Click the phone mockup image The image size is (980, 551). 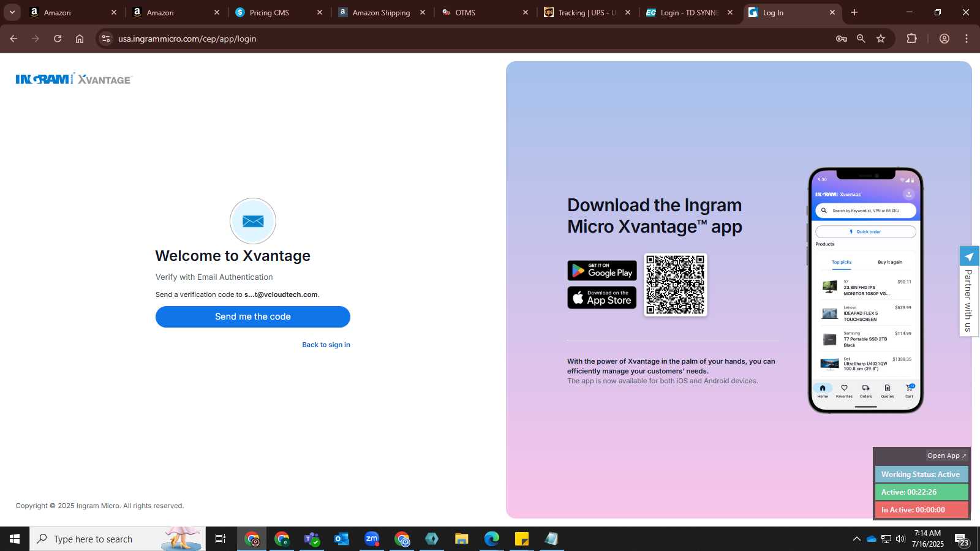point(865,290)
